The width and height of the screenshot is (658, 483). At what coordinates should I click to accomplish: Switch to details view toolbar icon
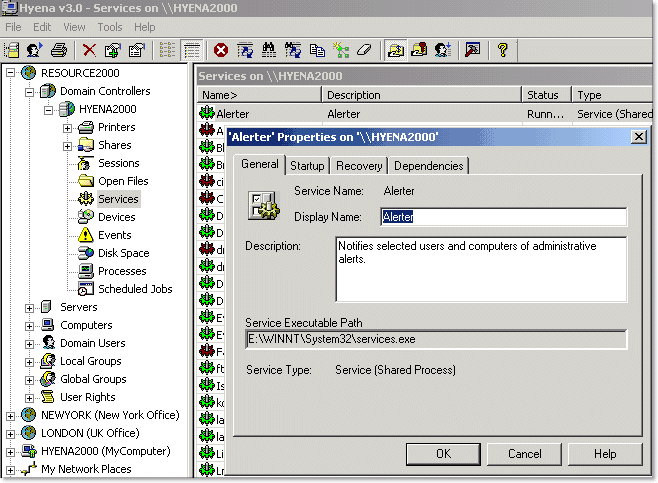[x=192, y=51]
